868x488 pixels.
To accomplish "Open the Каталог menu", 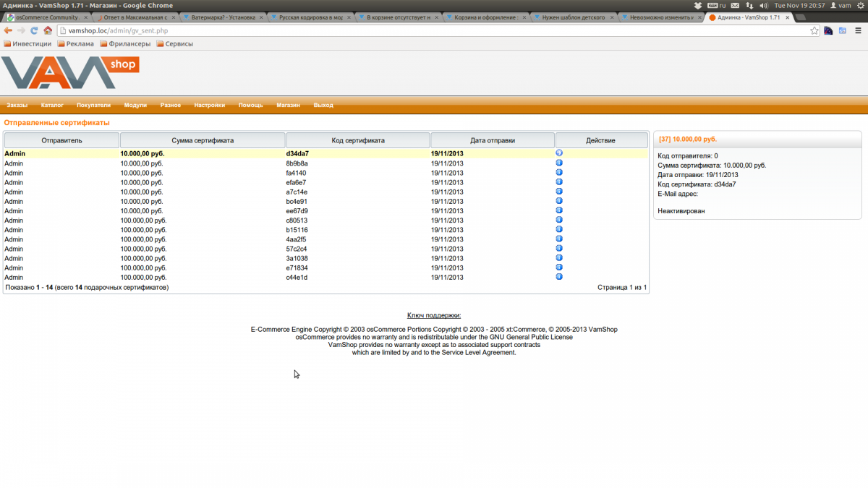I will [x=52, y=106].
